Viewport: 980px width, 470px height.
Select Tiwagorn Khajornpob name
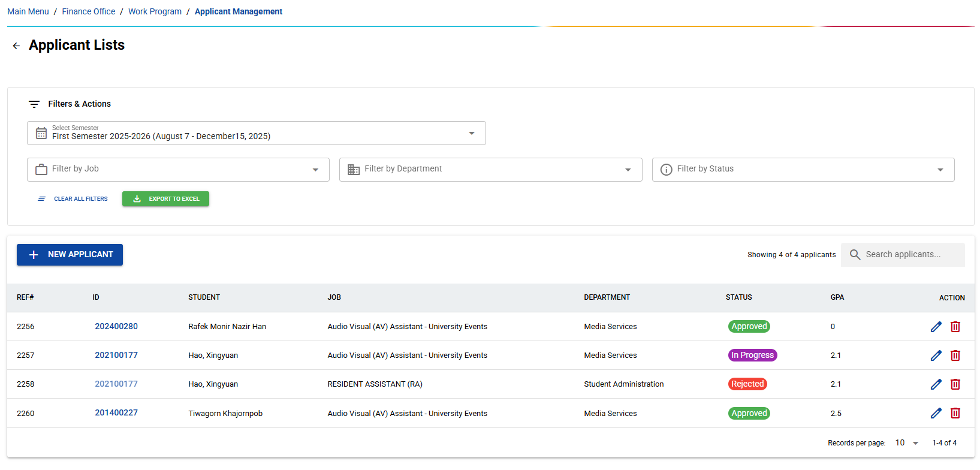(x=225, y=414)
